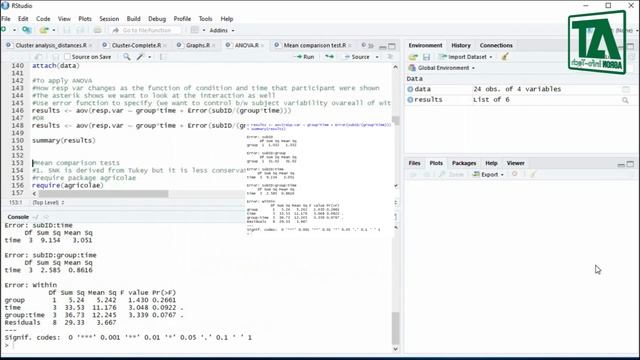Click the line 156 require(agricolae) code
The height and width of the screenshot is (360, 640).
coord(68,185)
